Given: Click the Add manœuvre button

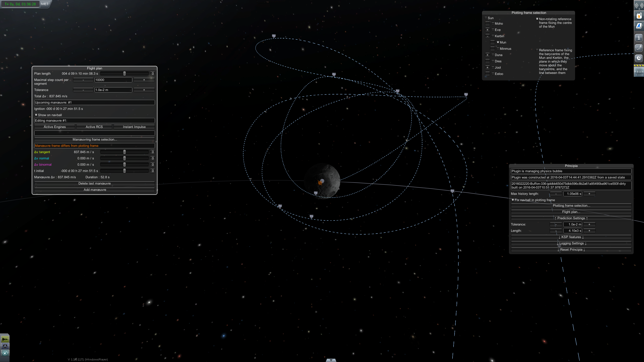Looking at the screenshot, I should tap(95, 190).
